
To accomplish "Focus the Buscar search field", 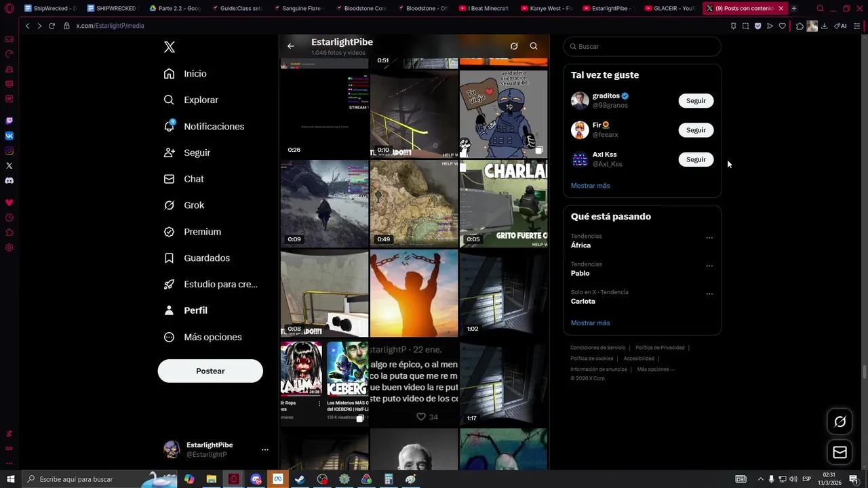I will [642, 46].
